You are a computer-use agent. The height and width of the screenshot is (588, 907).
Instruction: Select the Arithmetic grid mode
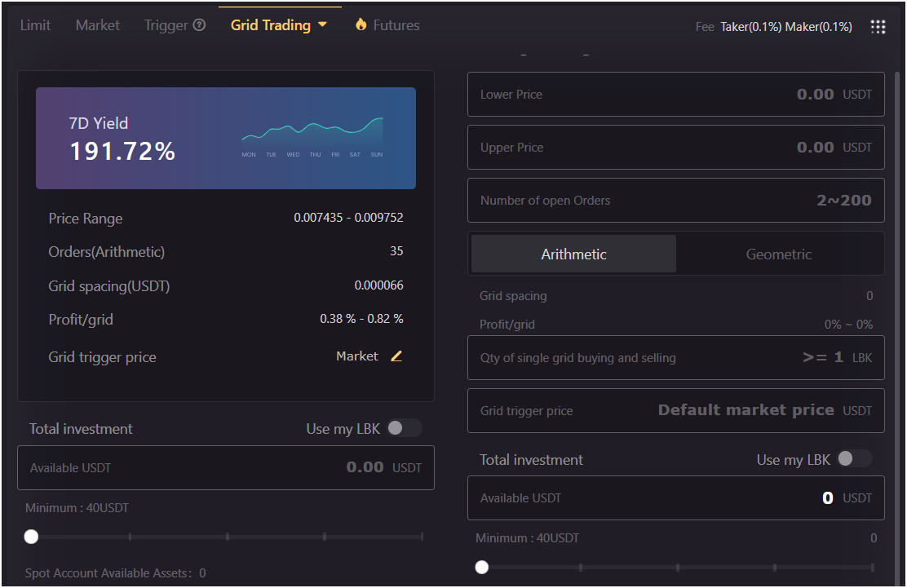(573, 254)
